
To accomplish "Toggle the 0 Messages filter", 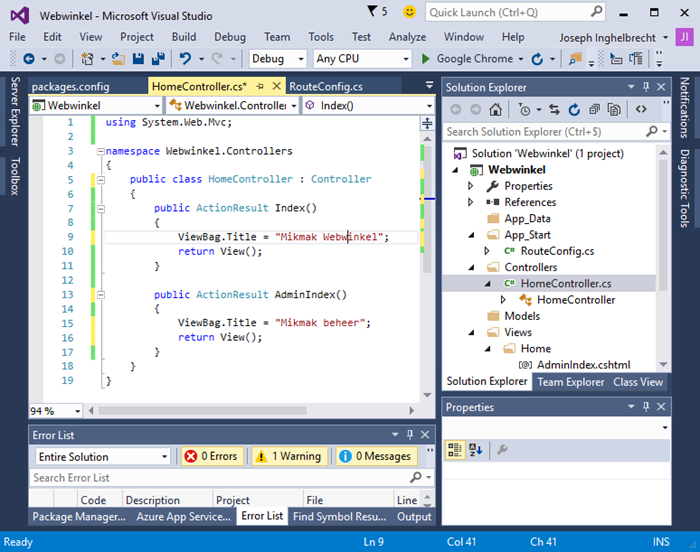I will coord(376,456).
